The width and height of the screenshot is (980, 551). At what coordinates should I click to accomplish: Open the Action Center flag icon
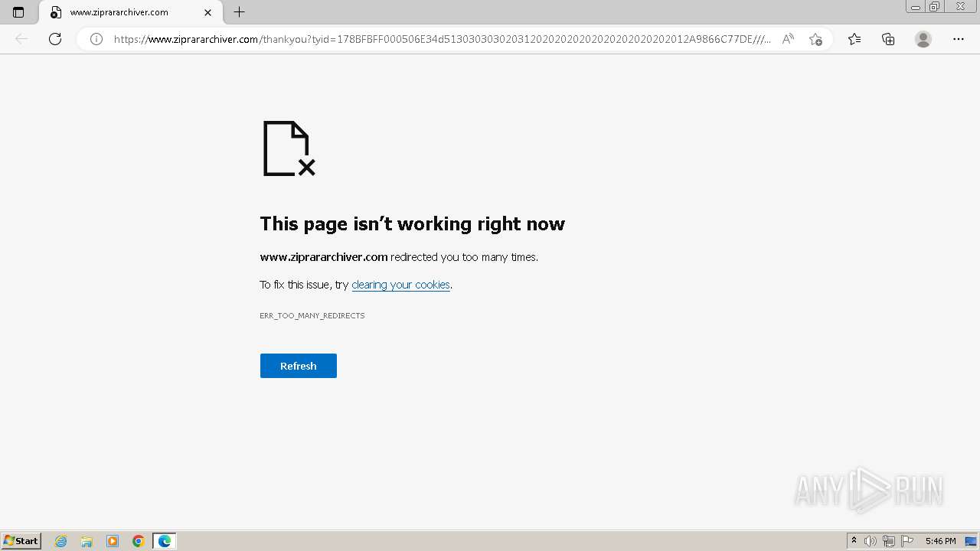click(x=907, y=541)
